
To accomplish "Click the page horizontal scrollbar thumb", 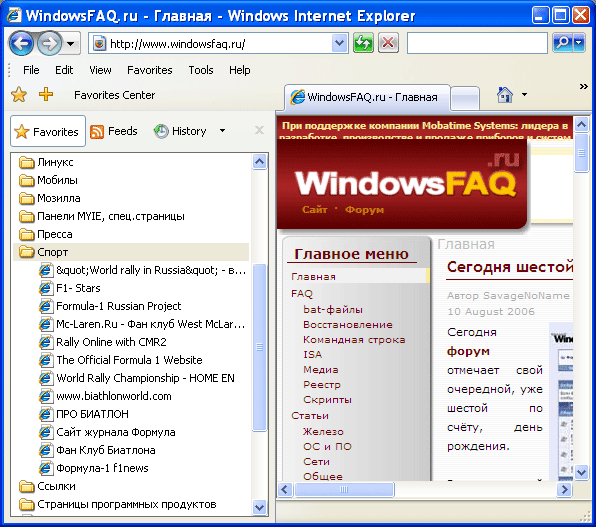I will (x=344, y=489).
